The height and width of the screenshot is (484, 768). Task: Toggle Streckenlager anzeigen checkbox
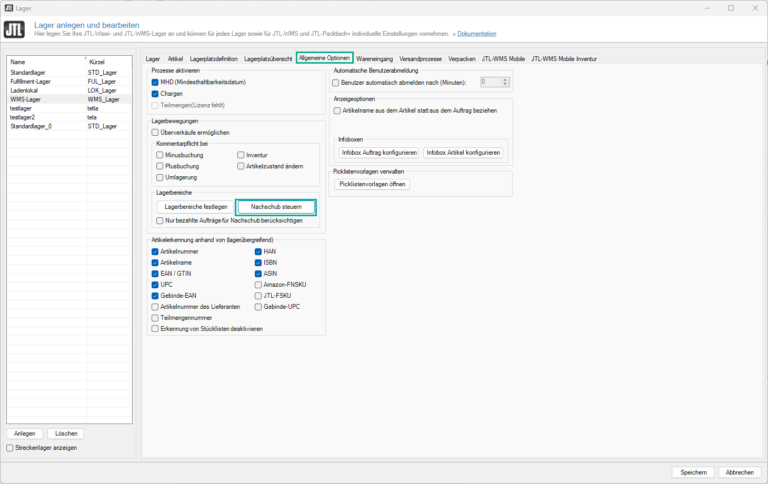pos(10,448)
